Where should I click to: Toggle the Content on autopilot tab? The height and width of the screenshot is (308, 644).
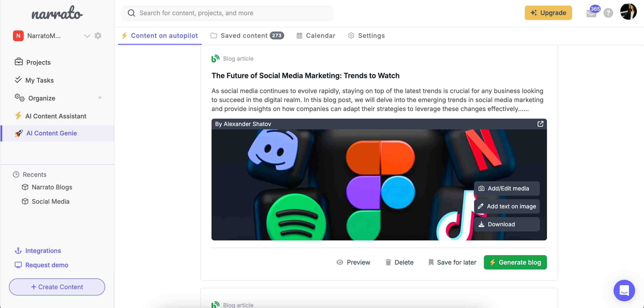tap(160, 35)
